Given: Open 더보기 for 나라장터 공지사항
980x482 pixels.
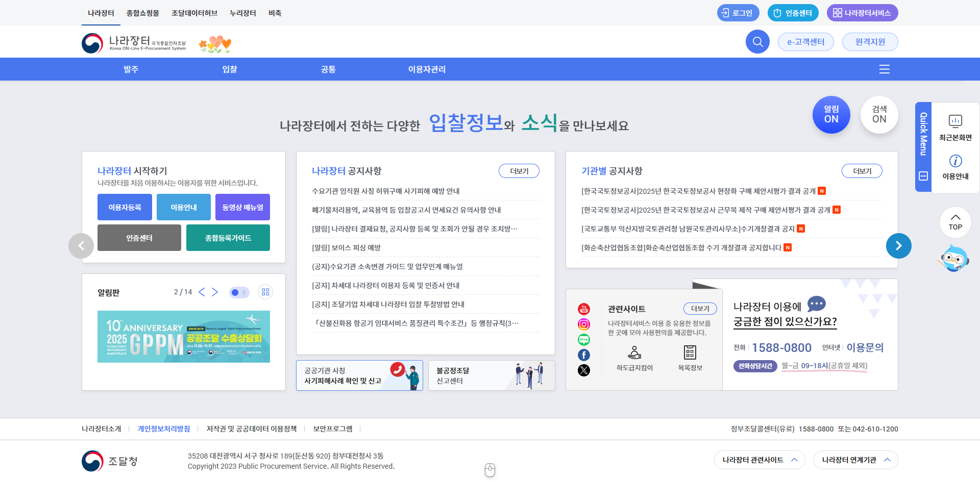Looking at the screenshot, I should (x=519, y=171).
